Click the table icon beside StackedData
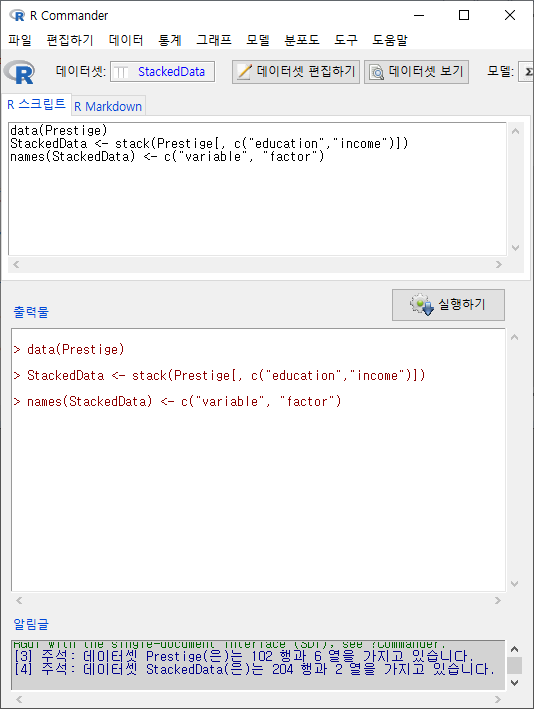Viewport: 534px width, 709px height. (x=121, y=72)
